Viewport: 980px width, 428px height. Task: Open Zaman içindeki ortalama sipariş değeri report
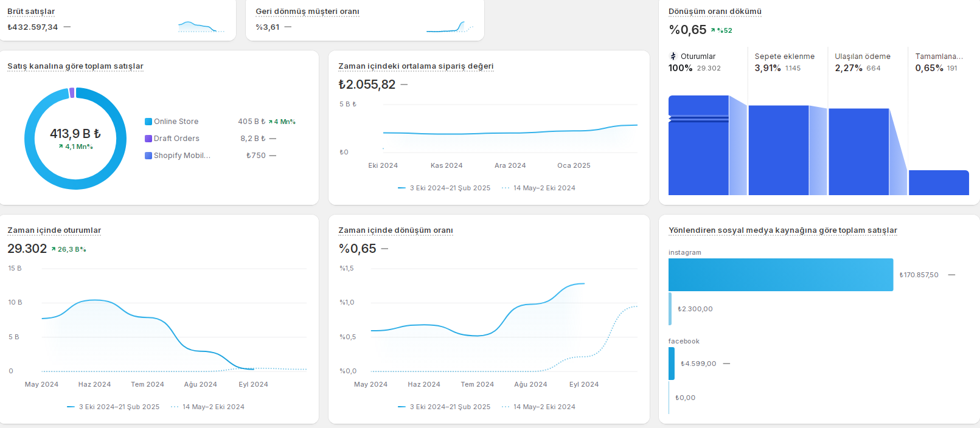pyautogui.click(x=416, y=66)
